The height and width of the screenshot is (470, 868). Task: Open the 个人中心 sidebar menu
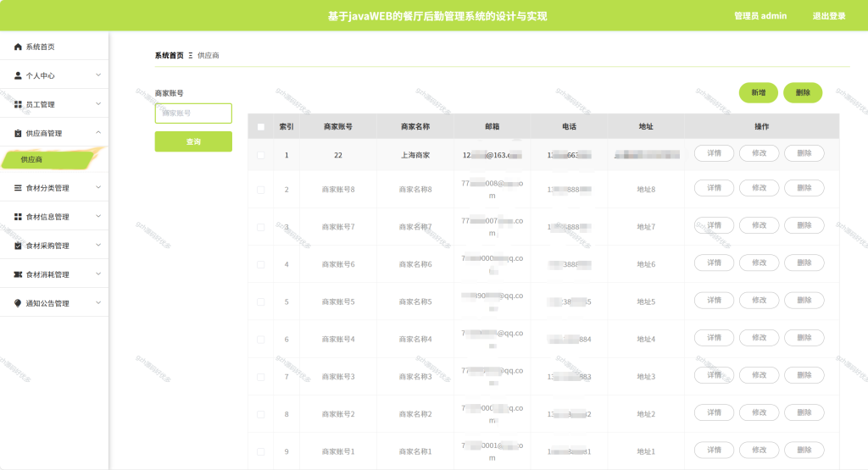tap(54, 75)
